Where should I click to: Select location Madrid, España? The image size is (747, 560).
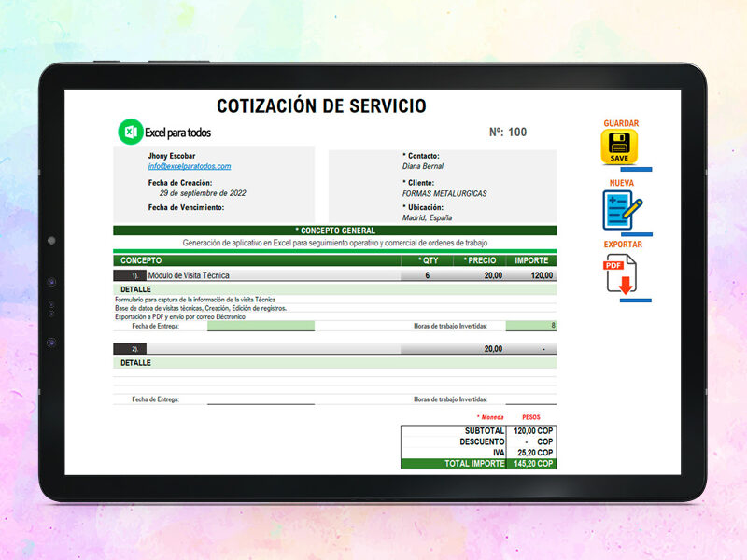[x=427, y=217]
